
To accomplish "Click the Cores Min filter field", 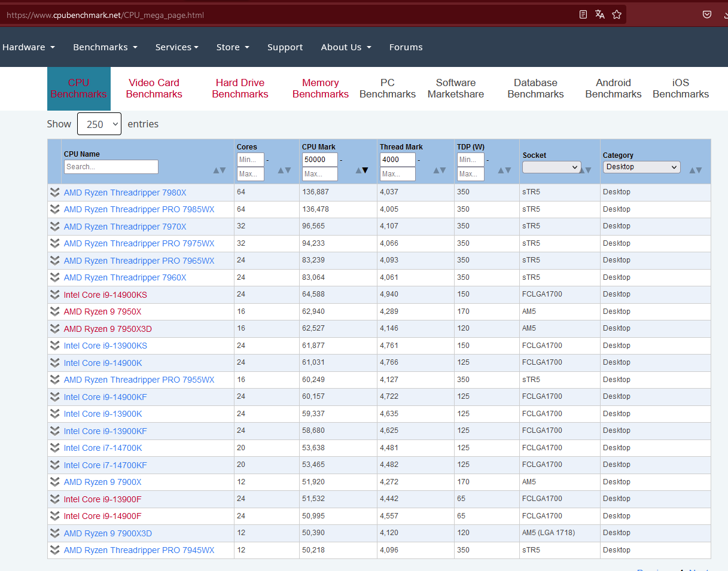I will click(251, 160).
